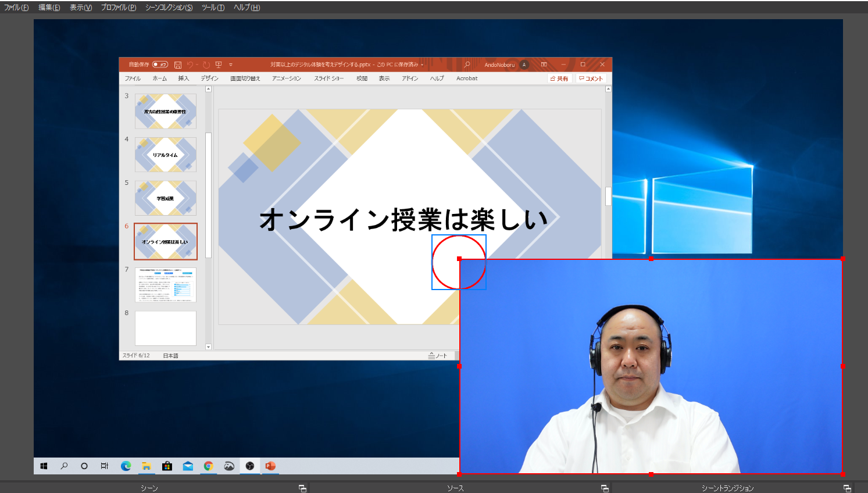Open the OBS 編集(E) menu
The width and height of the screenshot is (868, 493).
point(49,8)
